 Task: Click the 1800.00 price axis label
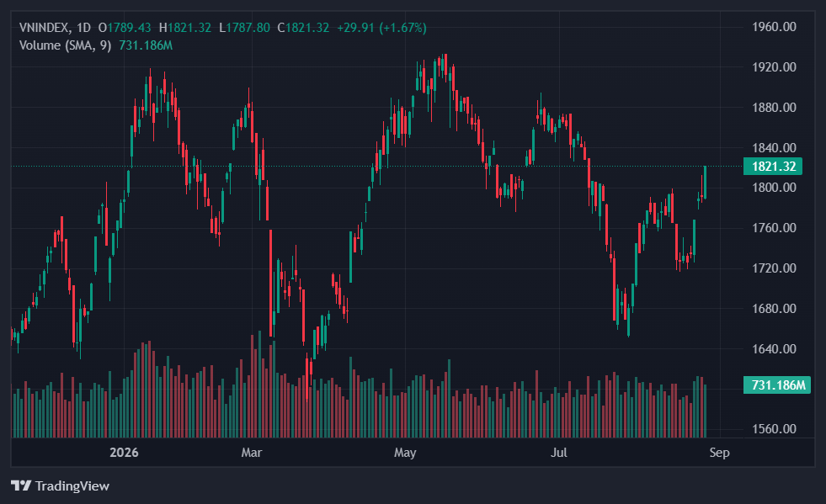[x=774, y=188]
